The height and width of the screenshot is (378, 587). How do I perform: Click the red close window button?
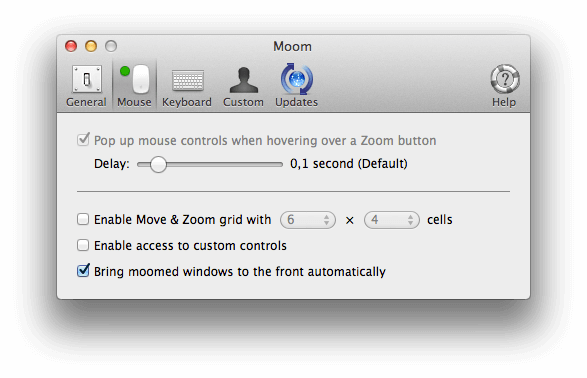tap(71, 46)
